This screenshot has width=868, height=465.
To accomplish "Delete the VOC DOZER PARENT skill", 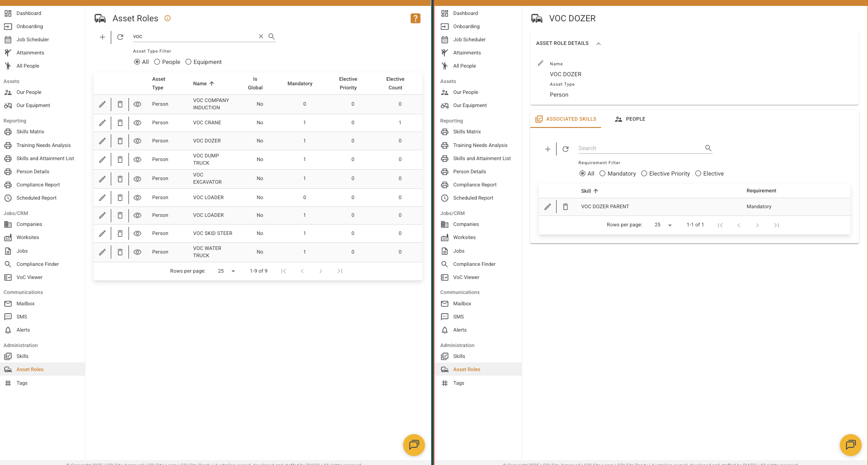I will pyautogui.click(x=565, y=207).
